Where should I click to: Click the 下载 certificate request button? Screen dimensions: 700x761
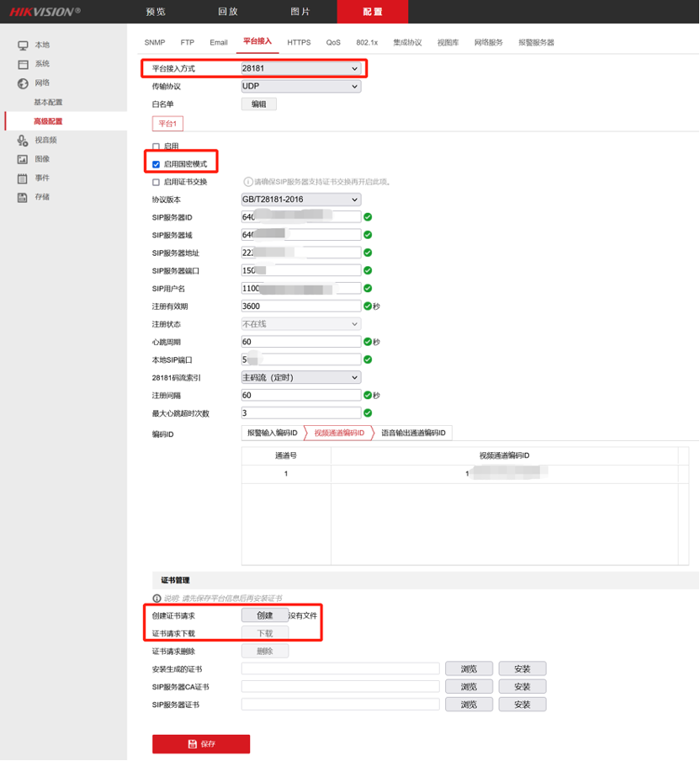(x=265, y=633)
